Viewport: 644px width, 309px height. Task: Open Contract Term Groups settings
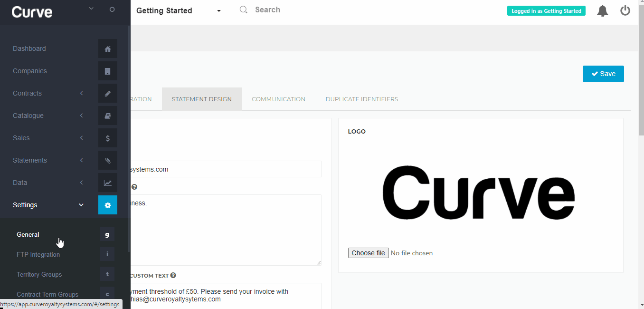(x=47, y=294)
